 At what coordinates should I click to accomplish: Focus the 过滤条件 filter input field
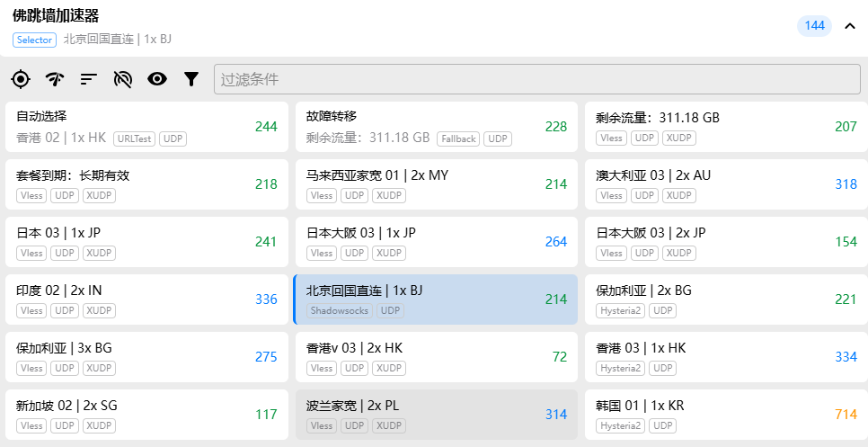tap(537, 79)
